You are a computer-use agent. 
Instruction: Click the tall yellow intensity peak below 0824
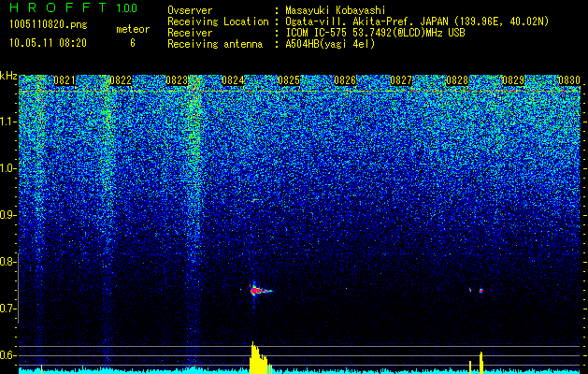[x=260, y=357]
